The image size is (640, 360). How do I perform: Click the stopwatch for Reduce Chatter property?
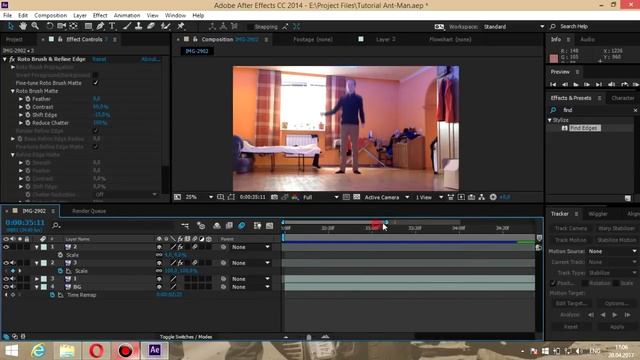click(x=28, y=123)
